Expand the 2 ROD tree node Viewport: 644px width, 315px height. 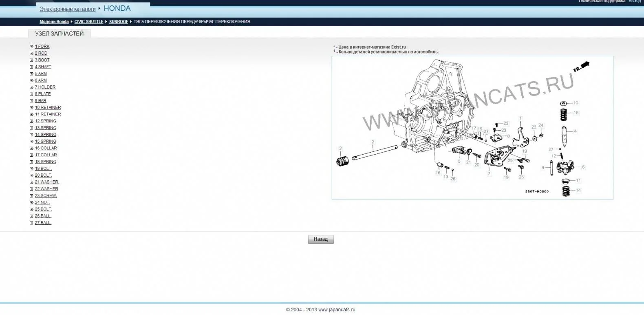(x=31, y=53)
